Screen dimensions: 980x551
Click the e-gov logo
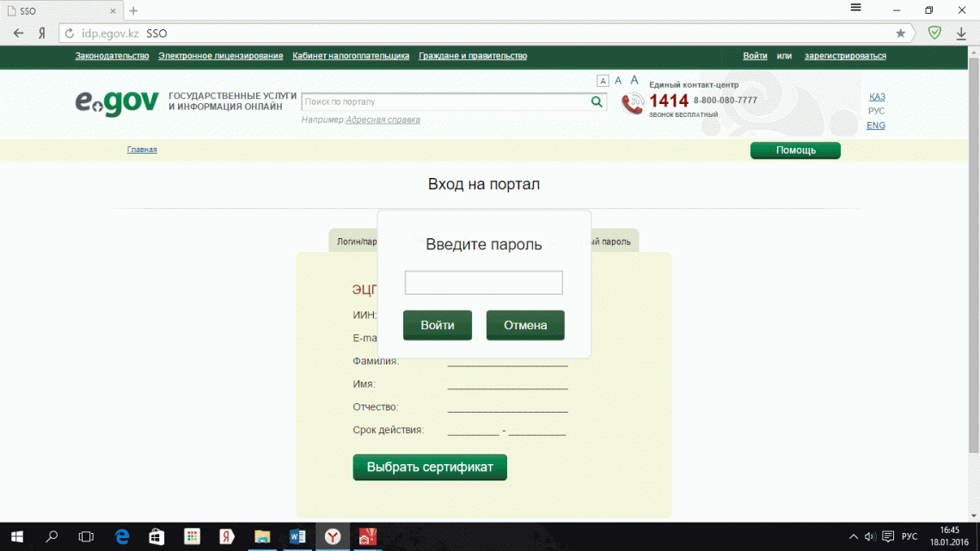pyautogui.click(x=116, y=103)
